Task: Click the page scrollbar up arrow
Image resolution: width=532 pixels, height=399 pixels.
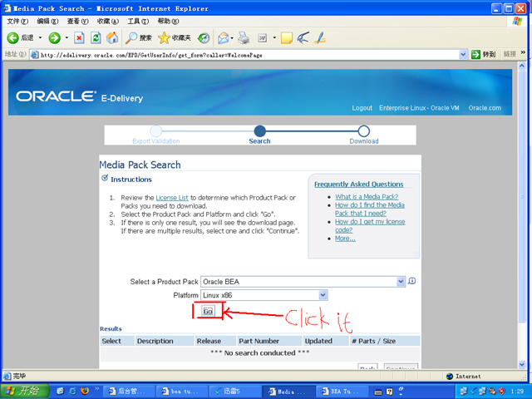Action: coord(522,66)
